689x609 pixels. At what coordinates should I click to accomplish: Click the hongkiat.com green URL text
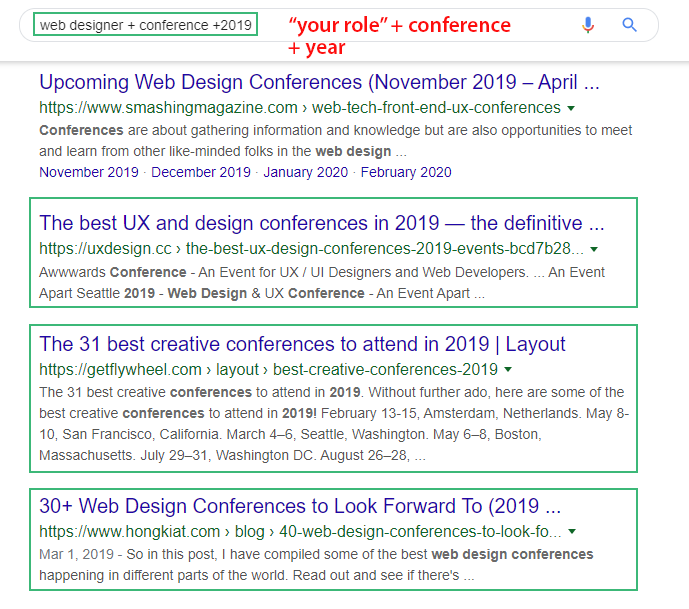[300, 532]
